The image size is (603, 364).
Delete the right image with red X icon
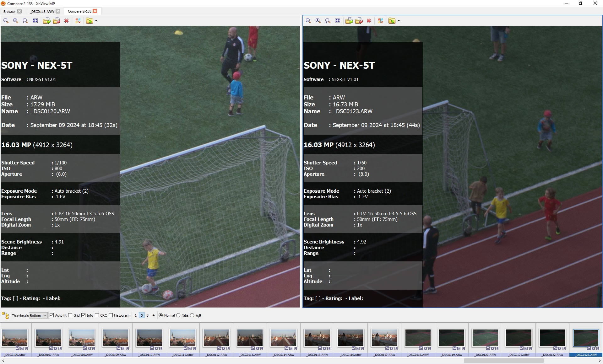pyautogui.click(x=369, y=21)
